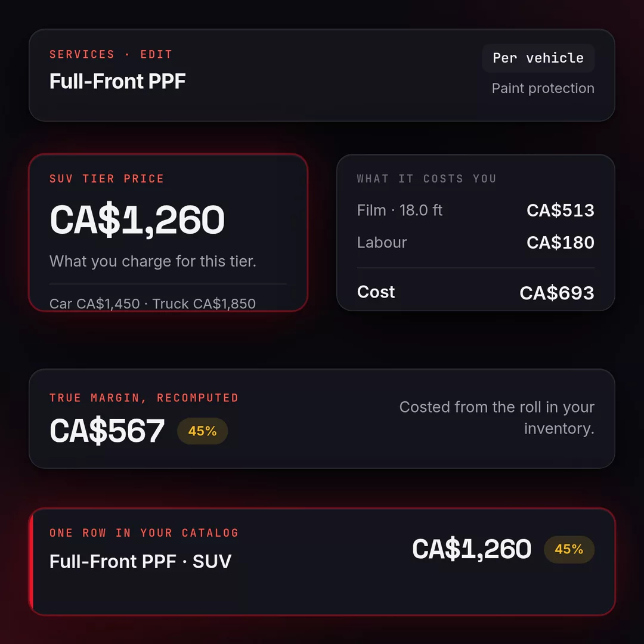Select the Film · 18.0 ft cost row
The width and height of the screenshot is (644, 644).
[476, 210]
